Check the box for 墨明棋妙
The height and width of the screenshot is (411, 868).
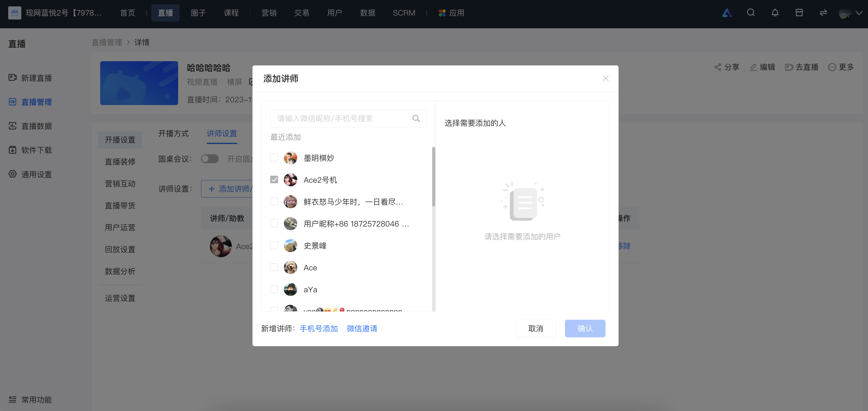pyautogui.click(x=274, y=158)
